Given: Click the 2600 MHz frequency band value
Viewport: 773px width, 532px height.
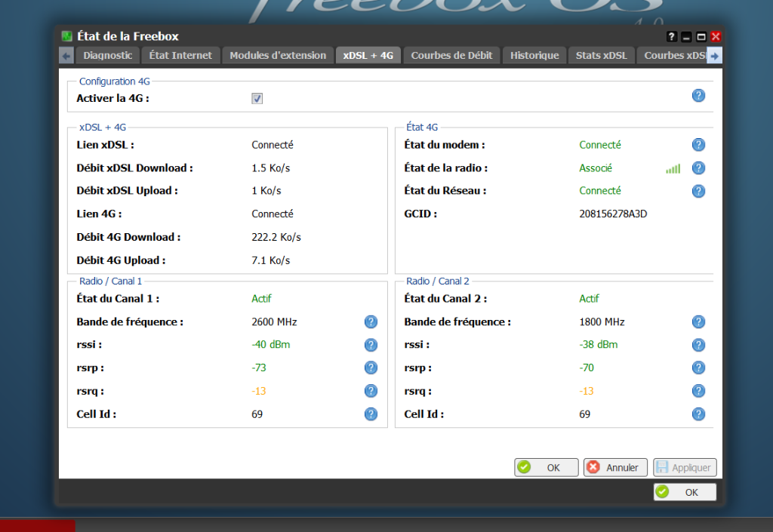Looking at the screenshot, I should pos(274,322).
